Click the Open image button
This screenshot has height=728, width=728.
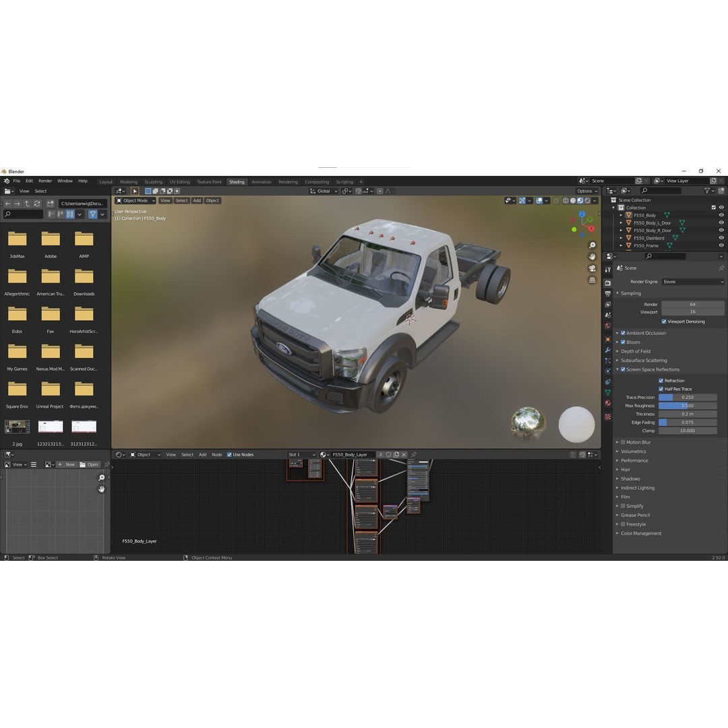coord(89,464)
